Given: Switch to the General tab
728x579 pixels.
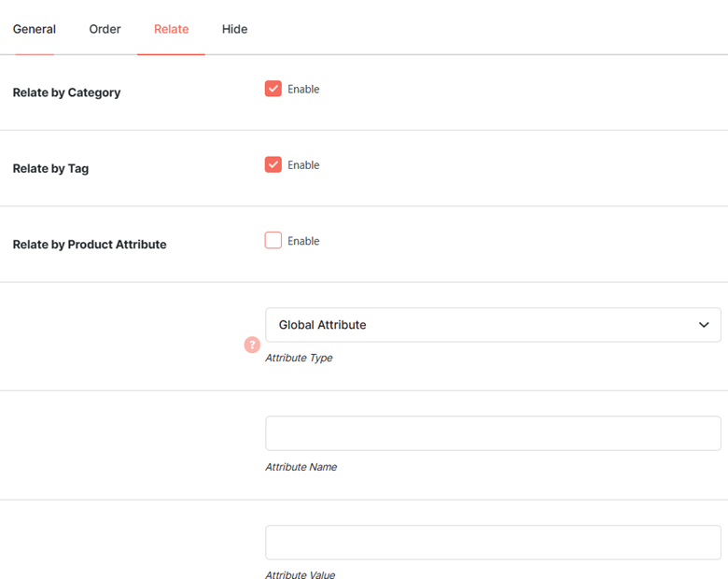Looking at the screenshot, I should click(x=35, y=29).
